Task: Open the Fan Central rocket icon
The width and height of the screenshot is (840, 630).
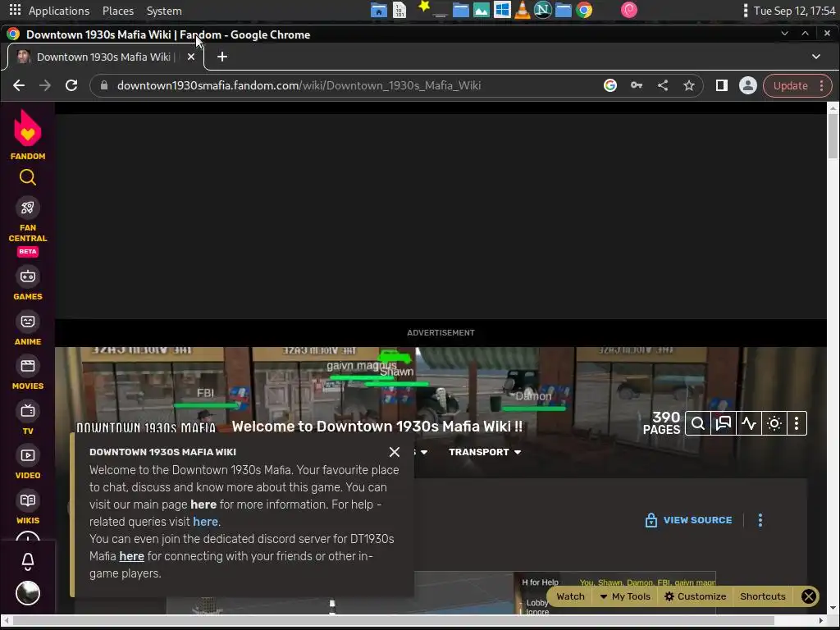Action: (x=28, y=208)
